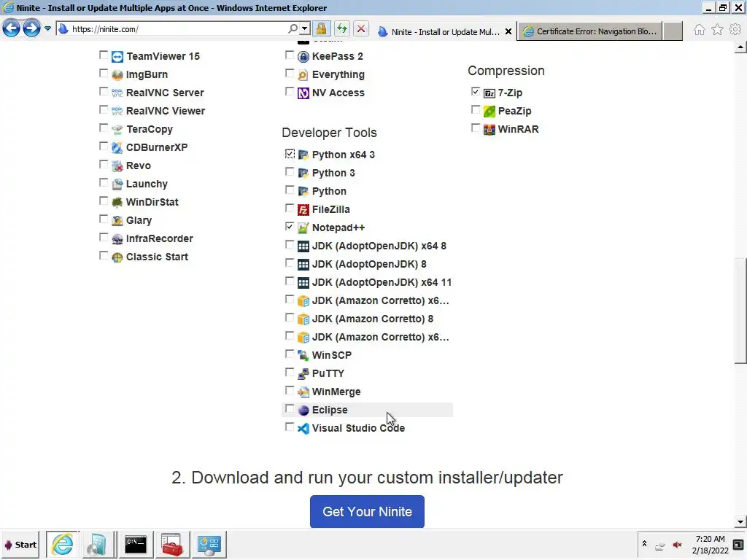The image size is (747, 560).
Task: Click the RealVNC Viewer label
Action: coord(166,111)
